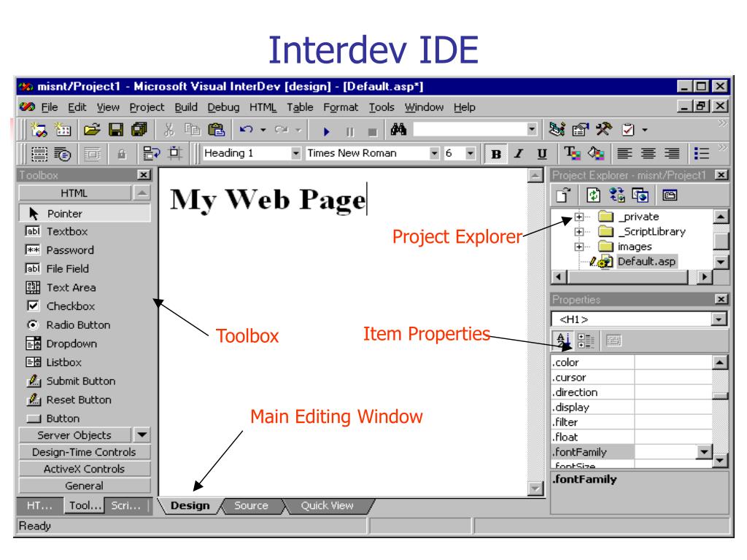Open the General toolbox group
The image size is (747, 560).
(x=85, y=486)
